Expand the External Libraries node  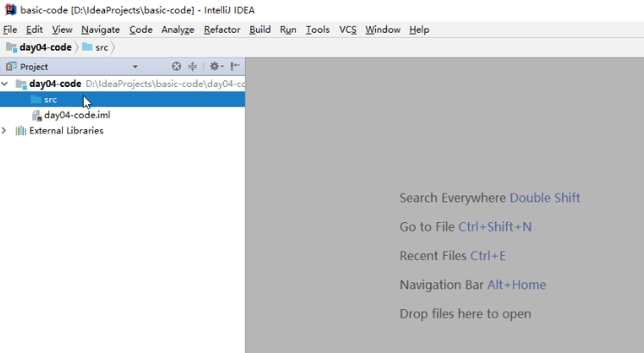4,130
